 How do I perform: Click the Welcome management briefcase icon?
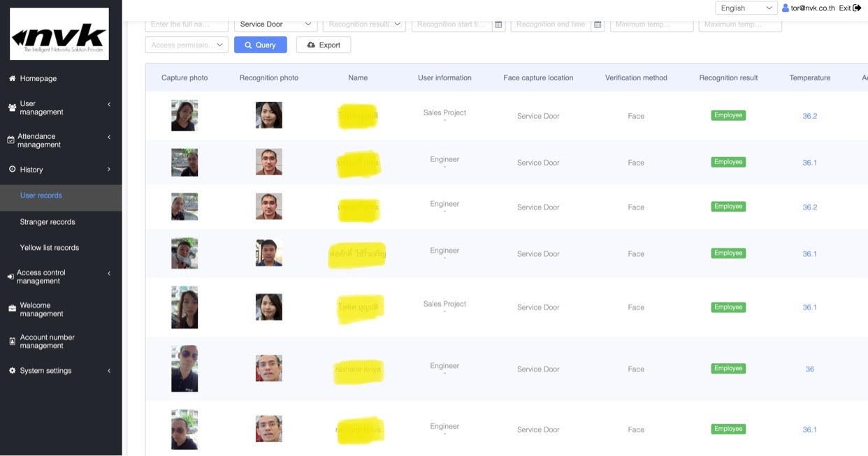click(12, 309)
